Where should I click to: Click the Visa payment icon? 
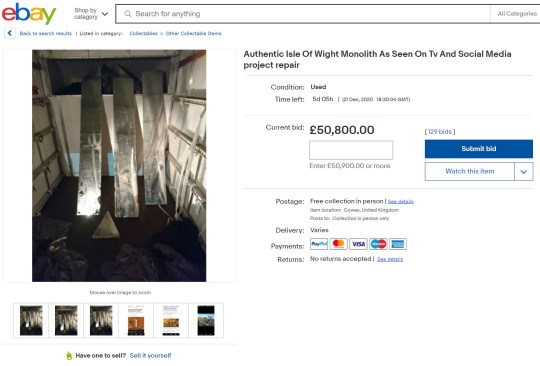click(x=359, y=244)
